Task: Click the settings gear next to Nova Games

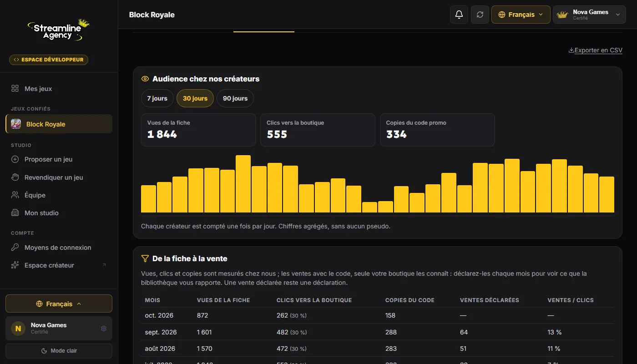Action: 104,329
